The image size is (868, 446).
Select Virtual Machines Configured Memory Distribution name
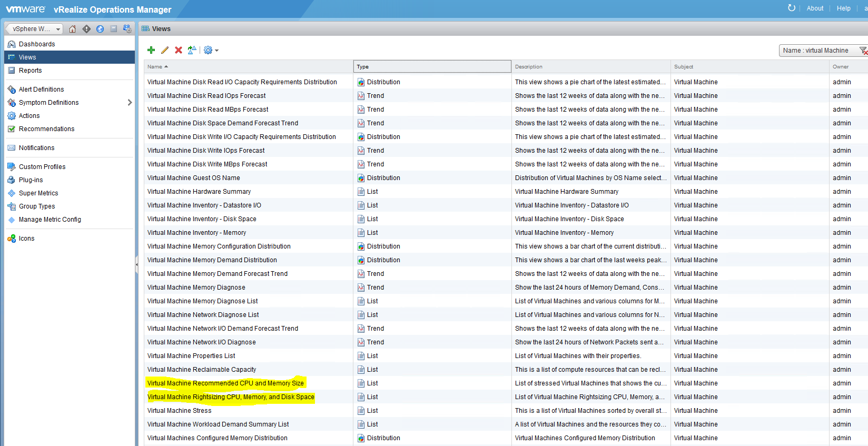(x=218, y=438)
